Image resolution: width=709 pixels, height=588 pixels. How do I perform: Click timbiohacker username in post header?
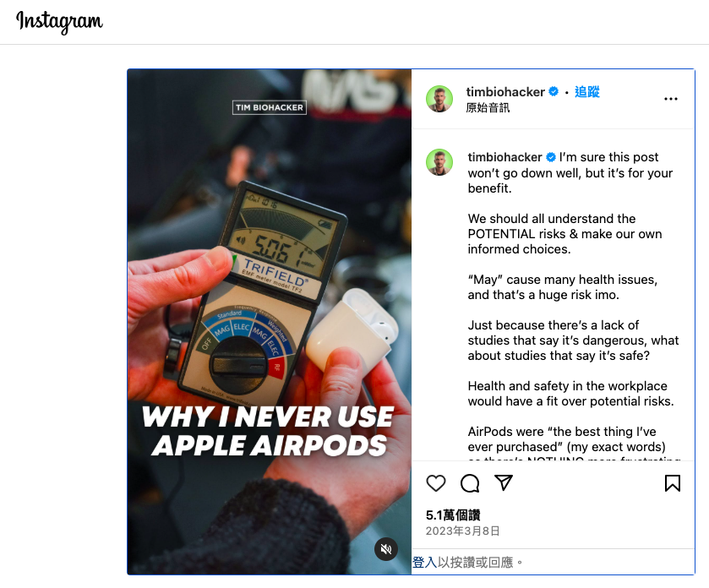pyautogui.click(x=505, y=92)
